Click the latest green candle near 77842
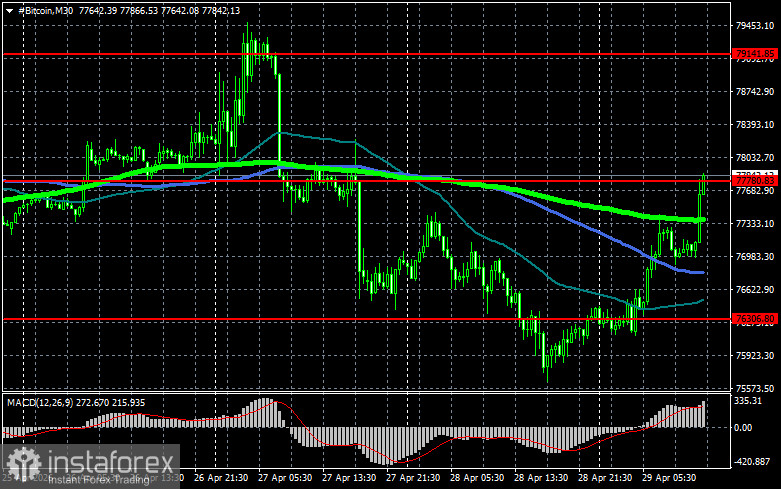Image resolution: width=781 pixels, height=489 pixels. point(703,185)
